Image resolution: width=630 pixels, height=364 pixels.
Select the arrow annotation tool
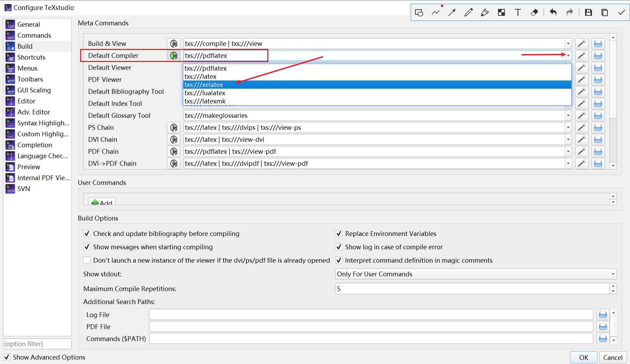(x=452, y=13)
